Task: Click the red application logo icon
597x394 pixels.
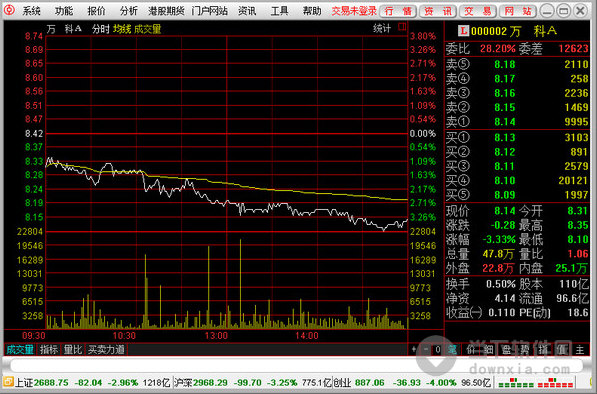Action: 9,10
